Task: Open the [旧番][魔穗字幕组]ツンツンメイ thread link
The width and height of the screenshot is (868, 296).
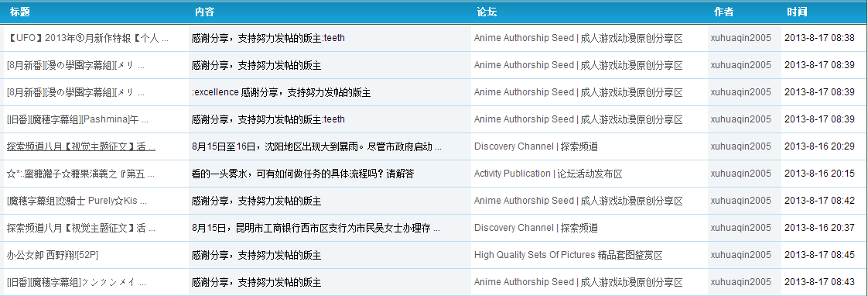Action: coord(77,283)
